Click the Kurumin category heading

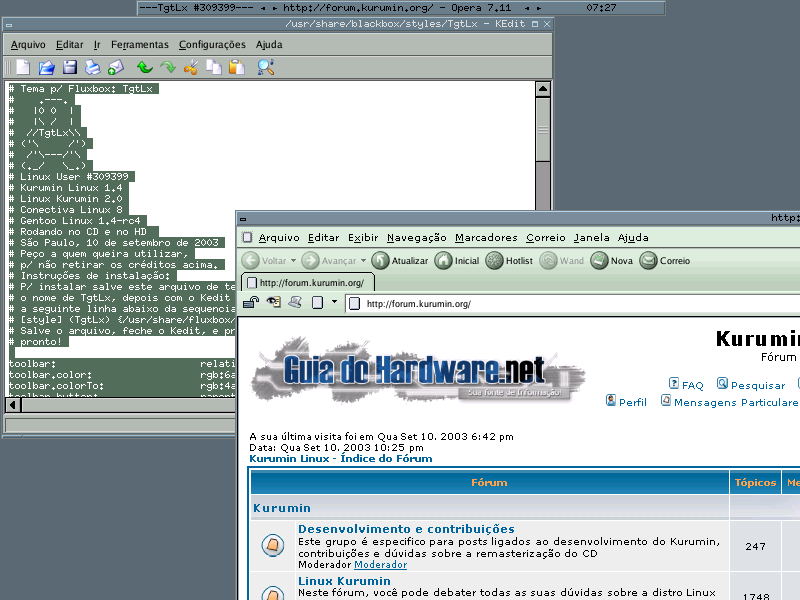tap(282, 508)
